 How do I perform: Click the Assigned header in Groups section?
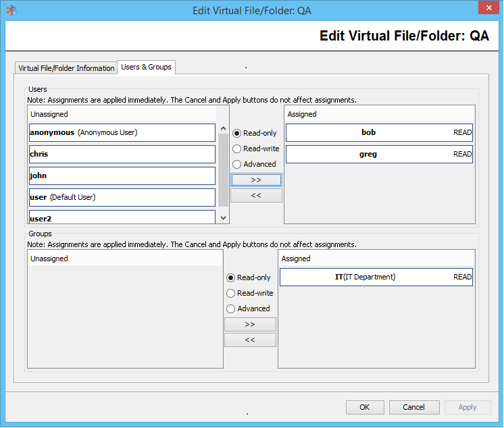(376, 259)
